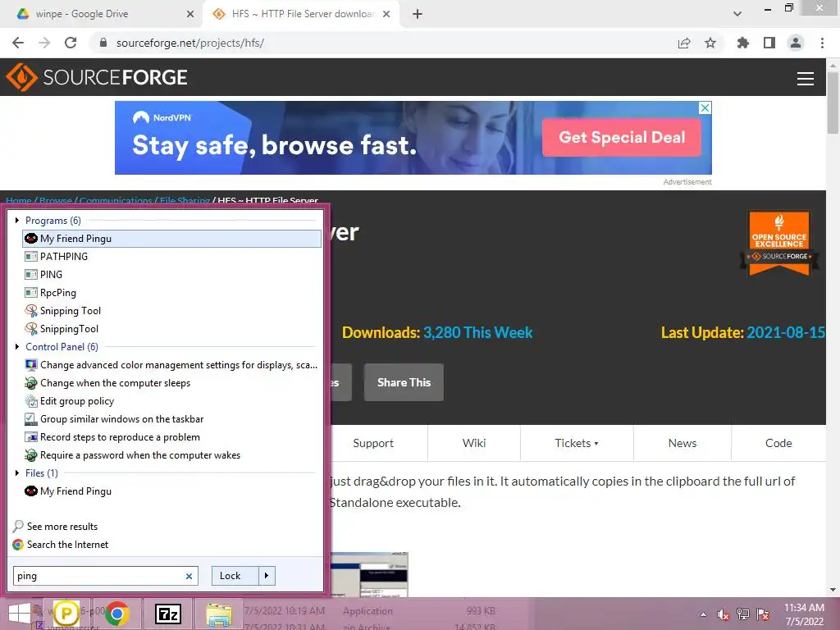Click the File Sharing breadcrumb link
The height and width of the screenshot is (630, 840).
pyautogui.click(x=185, y=201)
